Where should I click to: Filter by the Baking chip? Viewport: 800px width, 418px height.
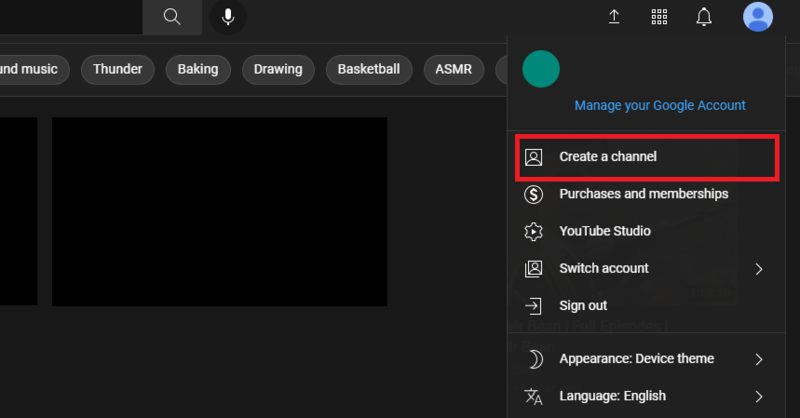click(x=198, y=70)
